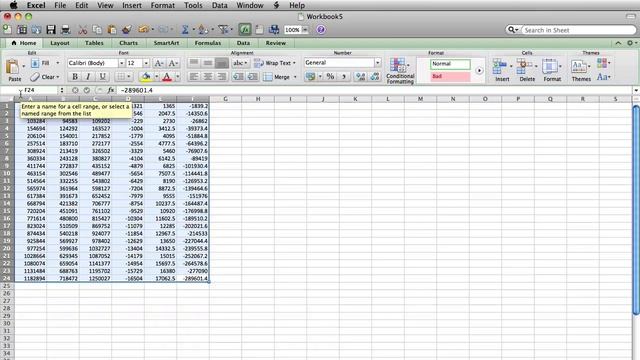Image resolution: width=640 pixels, height=360 pixels.
Task: Toggle top vertical alignment
Action: pos(194,63)
